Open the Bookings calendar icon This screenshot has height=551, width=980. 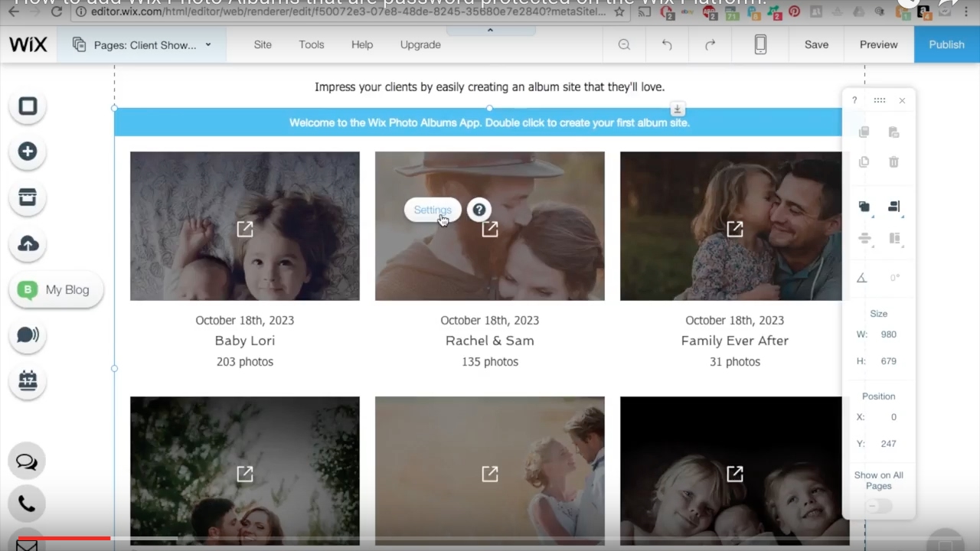[x=28, y=381]
